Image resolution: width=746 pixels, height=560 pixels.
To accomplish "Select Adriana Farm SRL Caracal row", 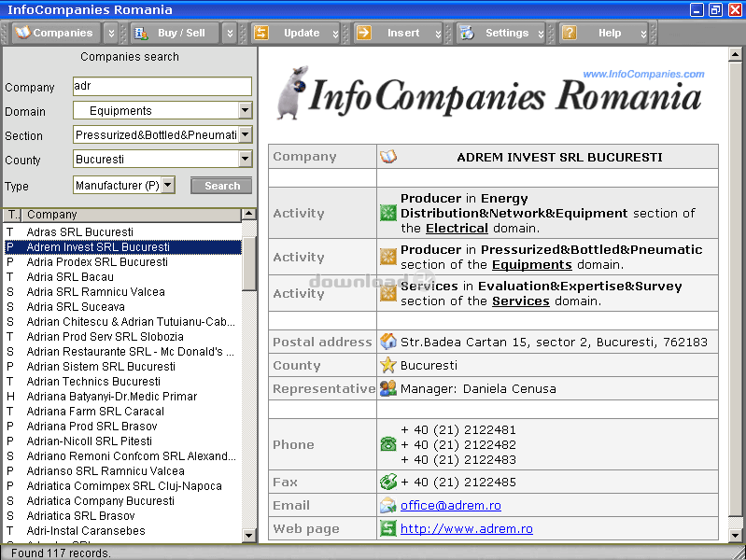I will coord(122,411).
